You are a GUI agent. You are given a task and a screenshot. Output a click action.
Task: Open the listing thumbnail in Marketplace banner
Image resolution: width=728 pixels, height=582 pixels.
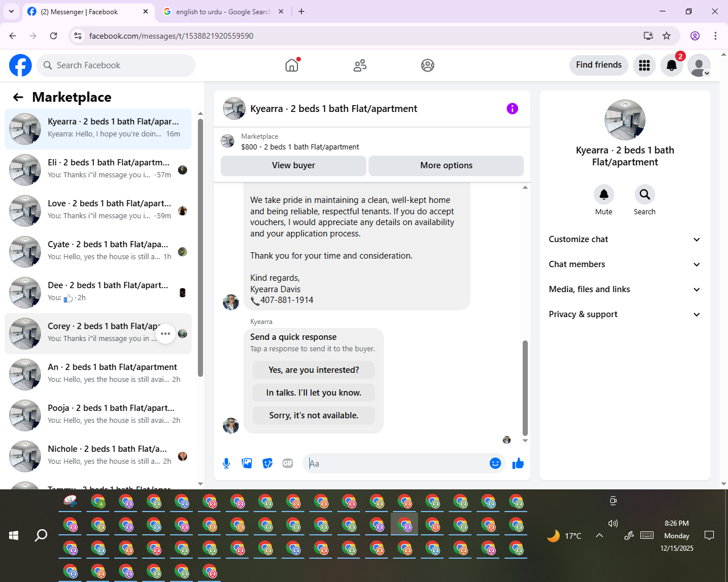[227, 141]
